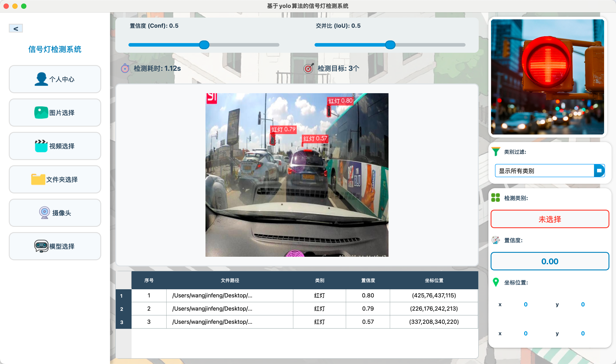
Task: Click the webcam icon on 摄像头
Action: click(44, 213)
